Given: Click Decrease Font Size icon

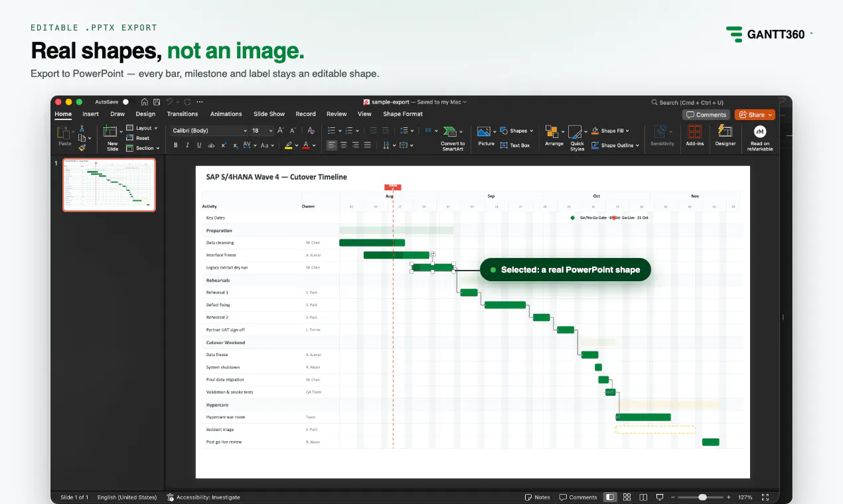Looking at the screenshot, I should point(293,131).
